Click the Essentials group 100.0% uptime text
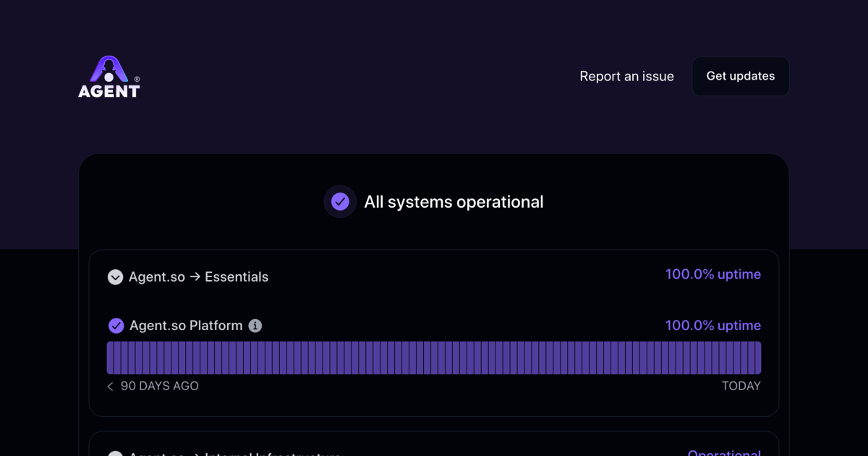The height and width of the screenshot is (456, 868). coord(712,274)
